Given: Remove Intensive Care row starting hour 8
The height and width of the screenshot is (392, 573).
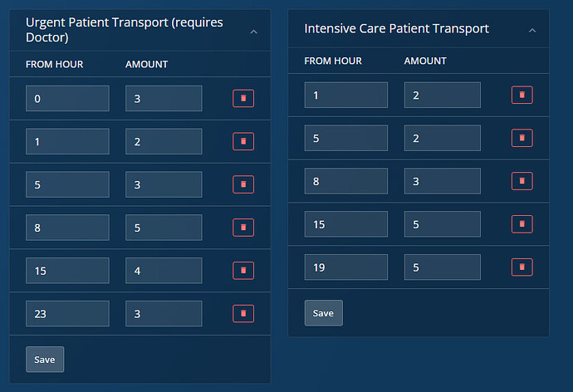Looking at the screenshot, I should [522, 181].
